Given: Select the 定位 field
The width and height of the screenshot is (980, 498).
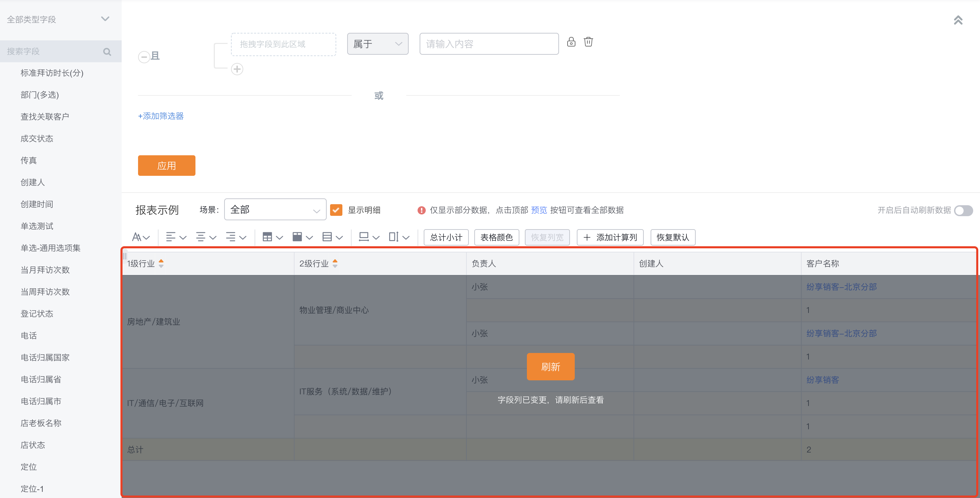Looking at the screenshot, I should [x=29, y=467].
